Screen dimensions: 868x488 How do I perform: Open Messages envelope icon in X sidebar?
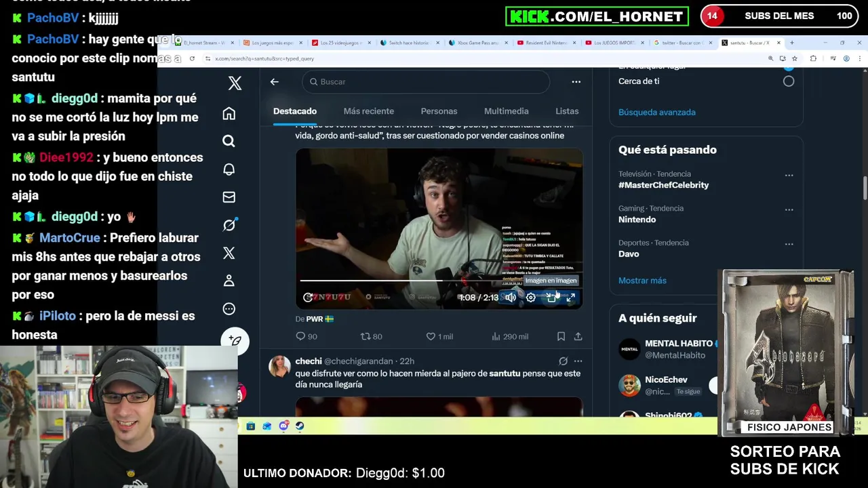229,197
